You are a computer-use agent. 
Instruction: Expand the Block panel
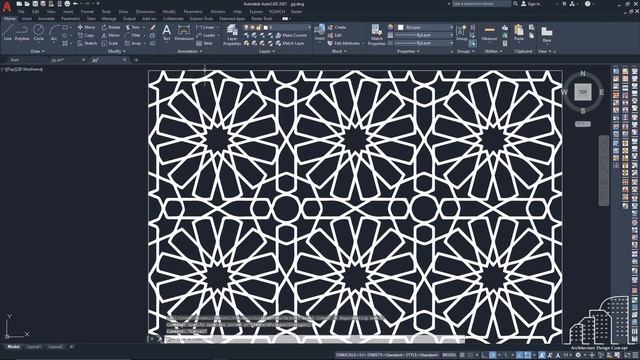(339, 51)
